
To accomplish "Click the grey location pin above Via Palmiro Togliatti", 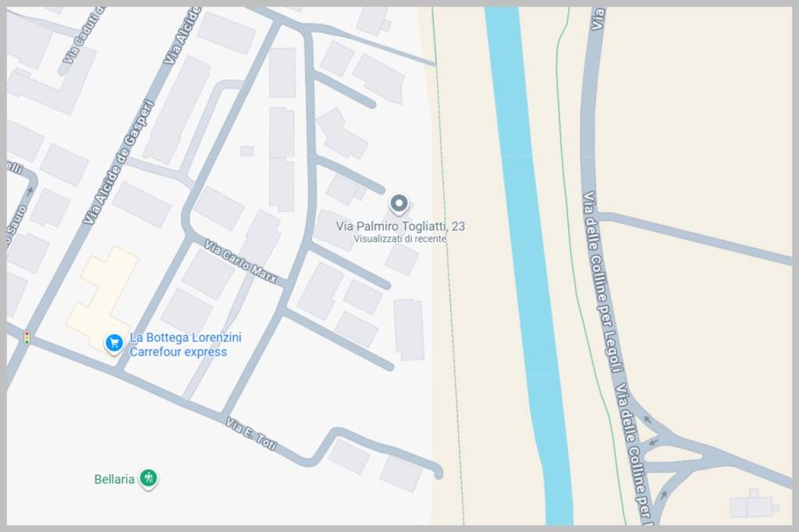I will pos(399,204).
